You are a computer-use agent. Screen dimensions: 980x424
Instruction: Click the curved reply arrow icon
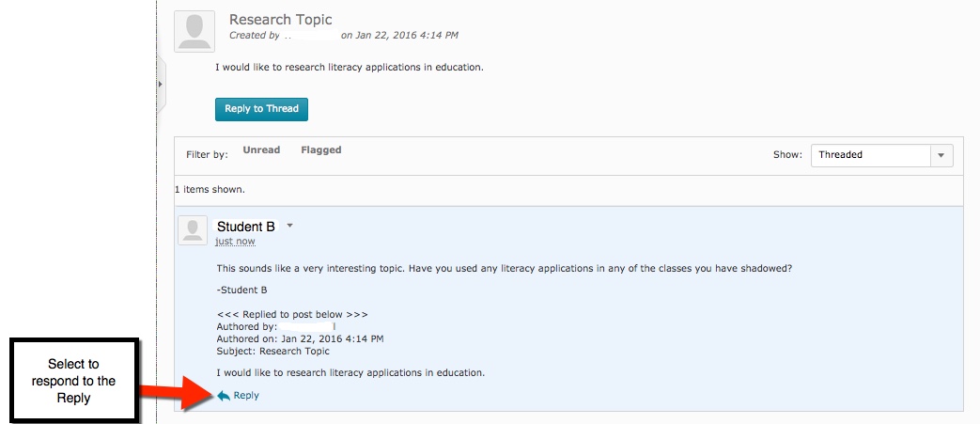click(223, 396)
